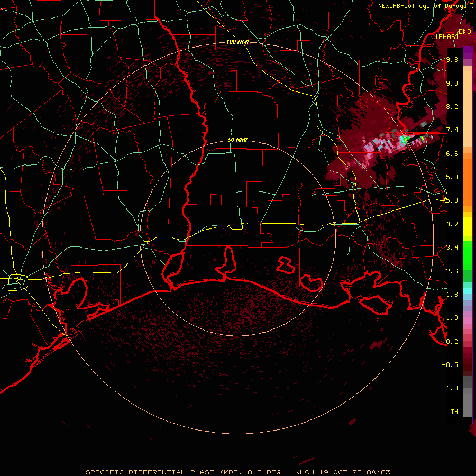This screenshot has width=476, height=476.
Task: Click the -1.3 value on the color scale
Action: tap(450, 388)
